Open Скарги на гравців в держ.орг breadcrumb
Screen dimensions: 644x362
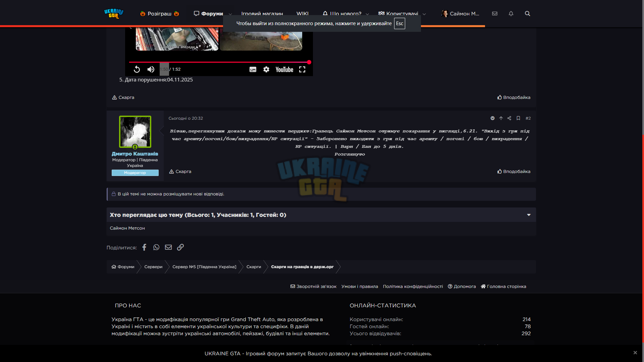302,267
